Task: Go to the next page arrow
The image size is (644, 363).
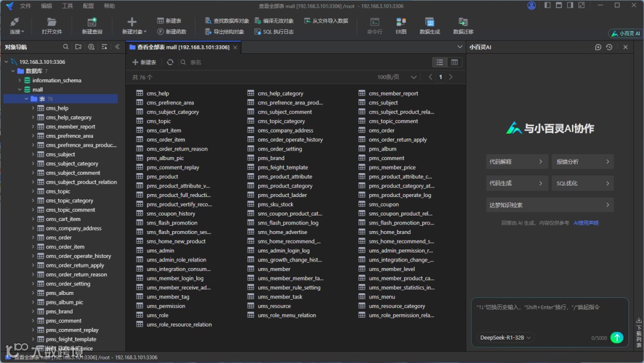Action: [451, 77]
